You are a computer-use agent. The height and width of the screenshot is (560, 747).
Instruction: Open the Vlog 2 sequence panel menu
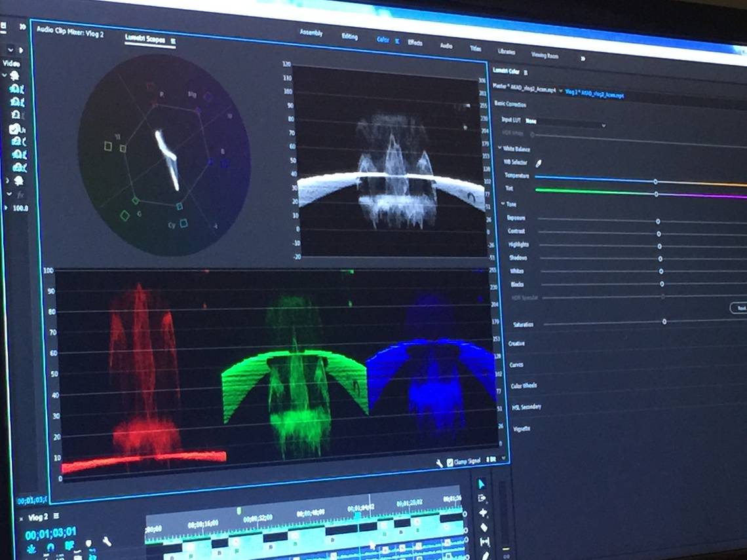tap(56, 516)
